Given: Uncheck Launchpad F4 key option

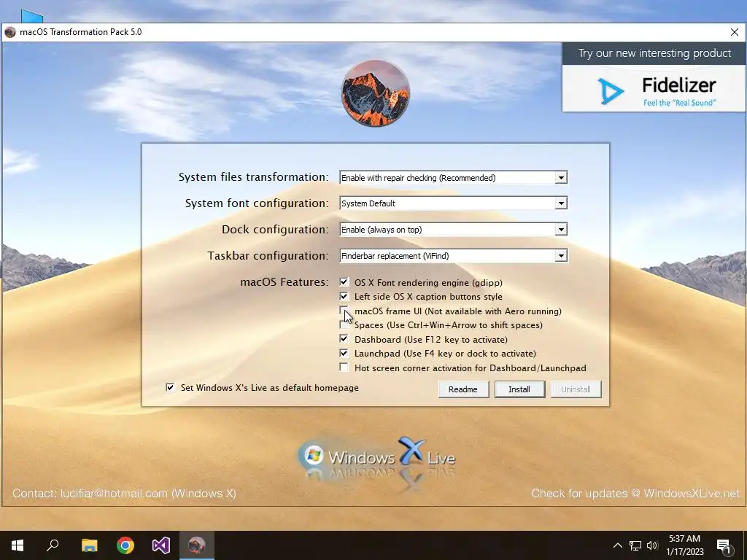Looking at the screenshot, I should click(x=344, y=354).
